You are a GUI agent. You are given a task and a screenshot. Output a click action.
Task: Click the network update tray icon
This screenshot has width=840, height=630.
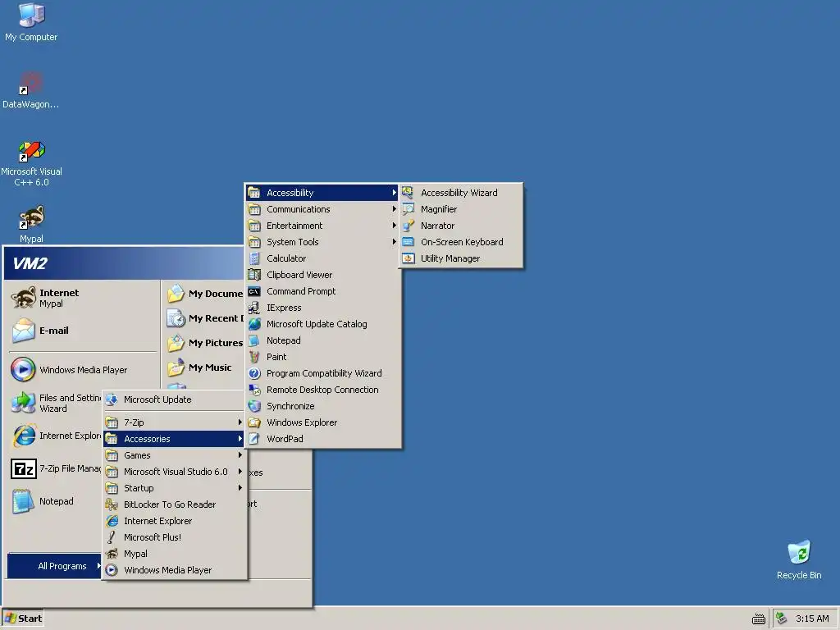(x=782, y=619)
